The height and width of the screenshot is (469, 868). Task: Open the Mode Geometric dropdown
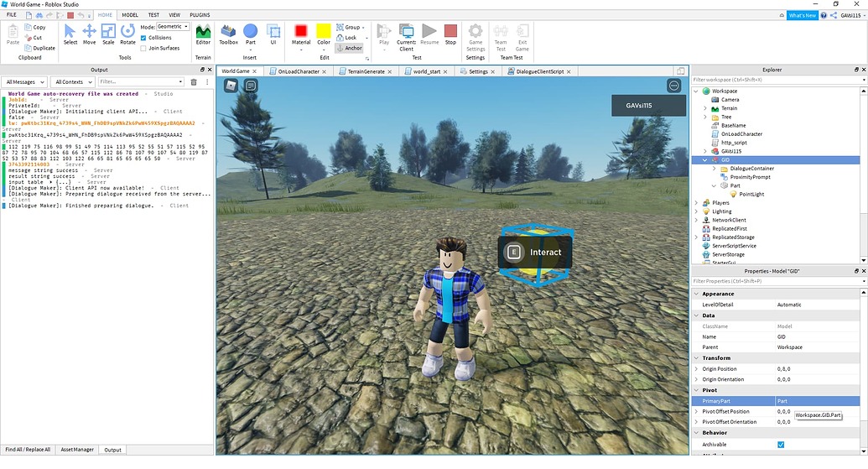[173, 27]
